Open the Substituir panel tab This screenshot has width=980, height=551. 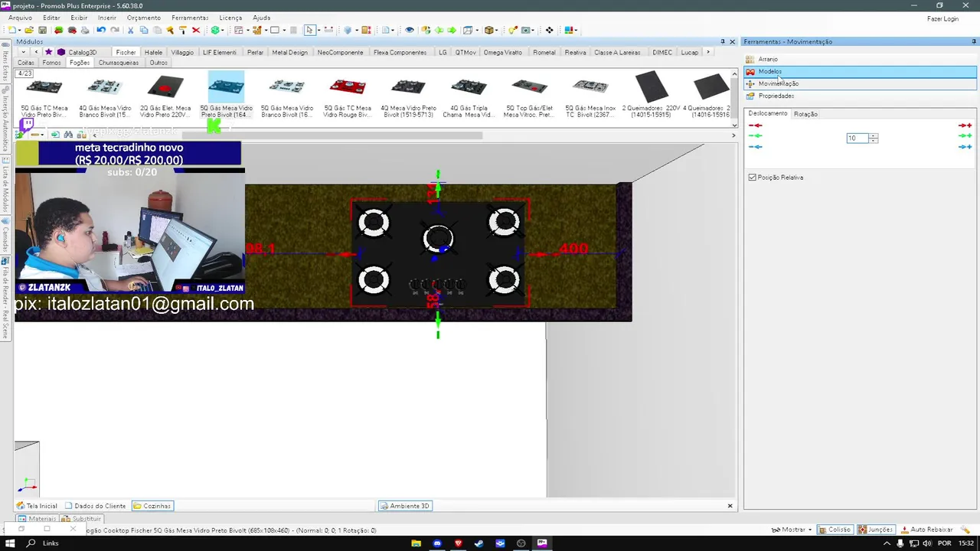point(82,519)
